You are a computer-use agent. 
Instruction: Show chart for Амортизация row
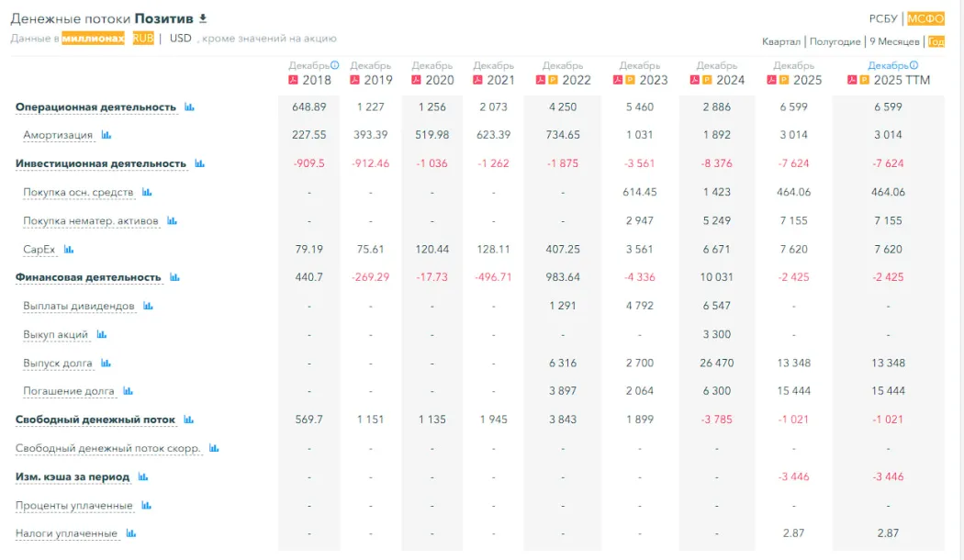(106, 136)
